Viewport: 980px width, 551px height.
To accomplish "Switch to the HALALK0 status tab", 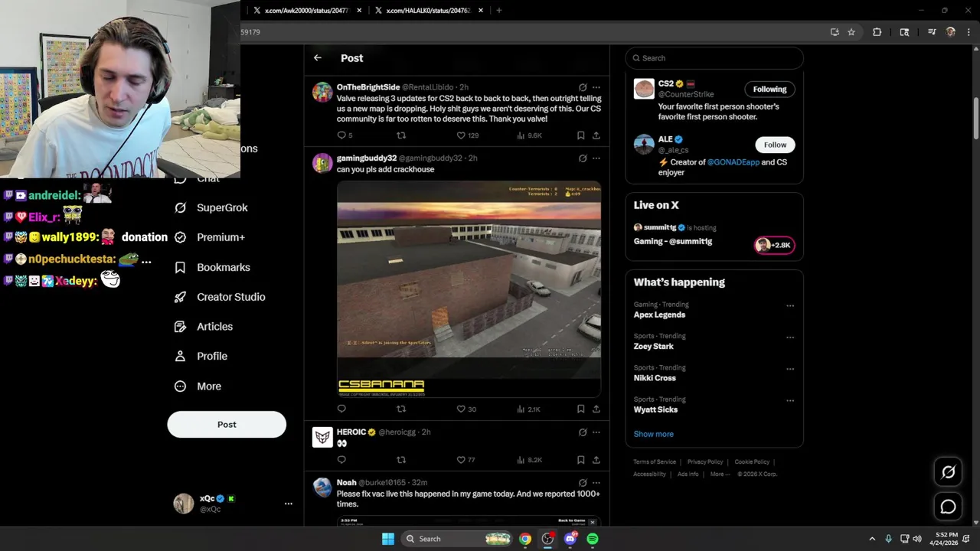I will (x=429, y=11).
